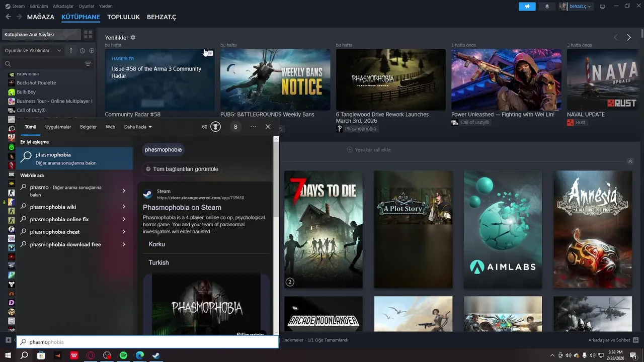The width and height of the screenshot is (644, 362).
Task: Expand the 'phasmophobia download free' suggestion arrow
Action: (x=124, y=244)
